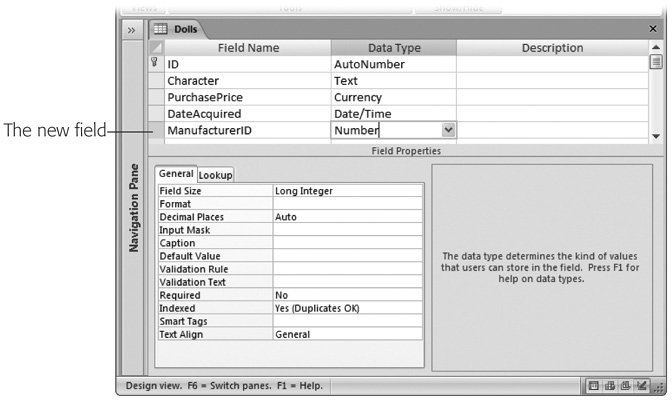
Task: Click the Validation Text property box
Action: [x=348, y=282]
